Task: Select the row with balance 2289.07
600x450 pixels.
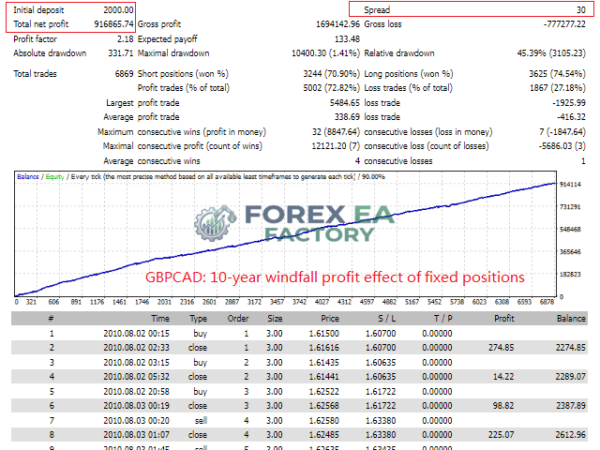Action: click(299, 377)
